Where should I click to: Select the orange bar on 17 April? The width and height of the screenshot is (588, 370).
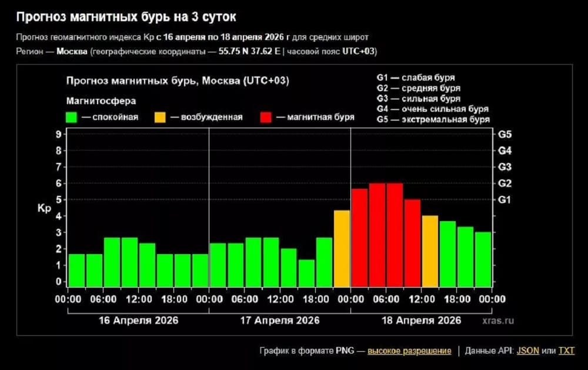(x=342, y=248)
